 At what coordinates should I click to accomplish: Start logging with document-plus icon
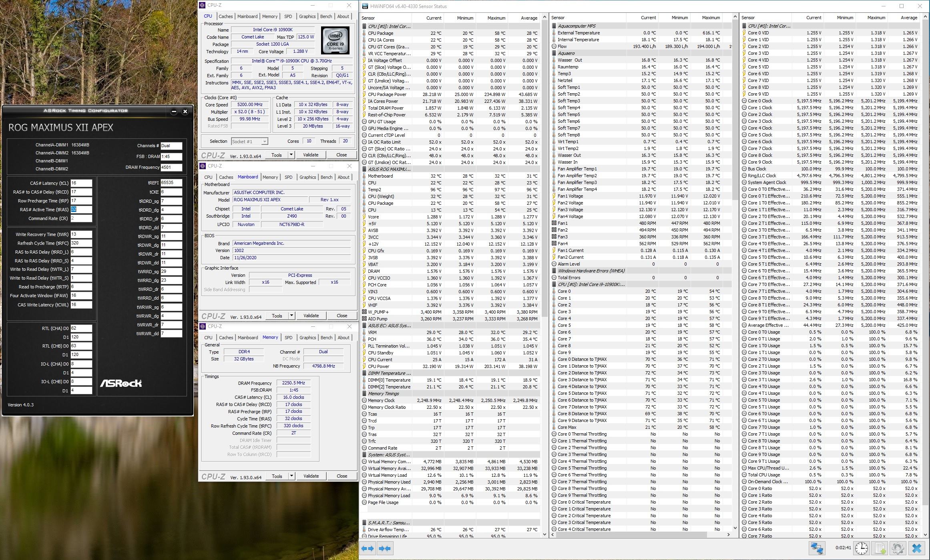click(x=880, y=548)
